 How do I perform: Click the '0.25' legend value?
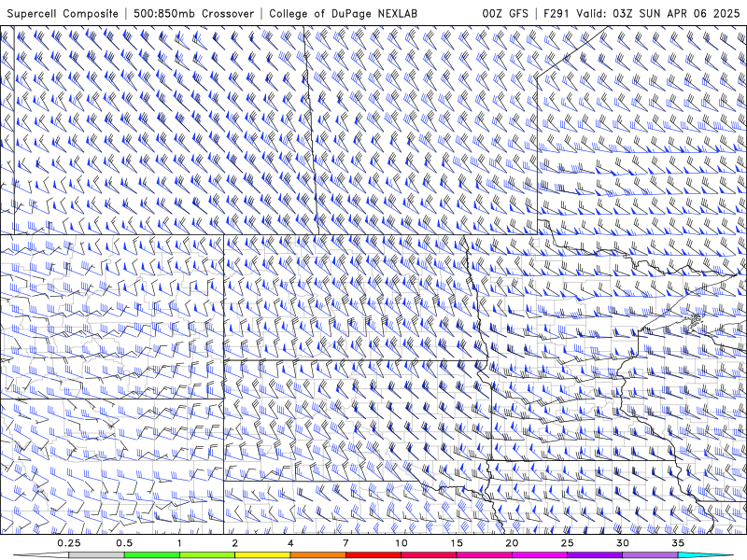click(69, 543)
